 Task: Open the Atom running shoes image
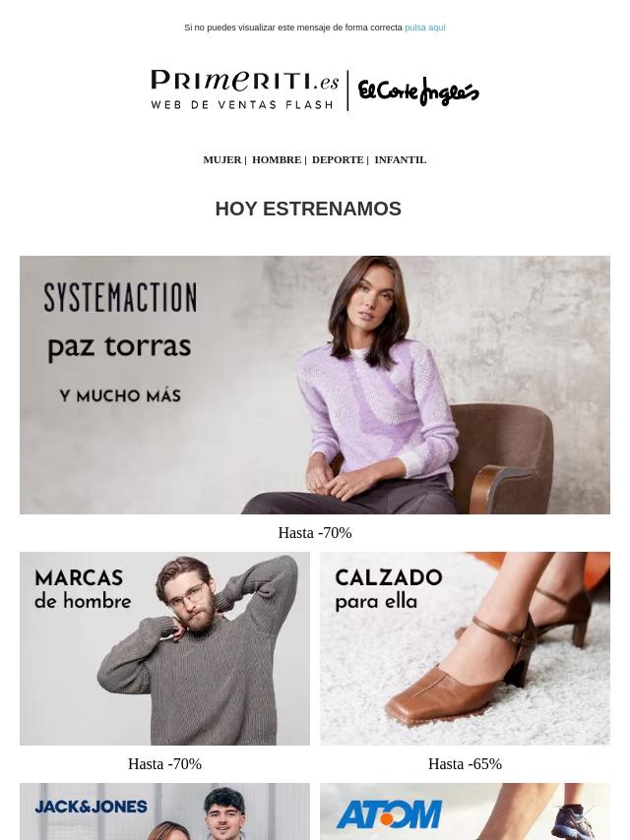[x=465, y=811]
